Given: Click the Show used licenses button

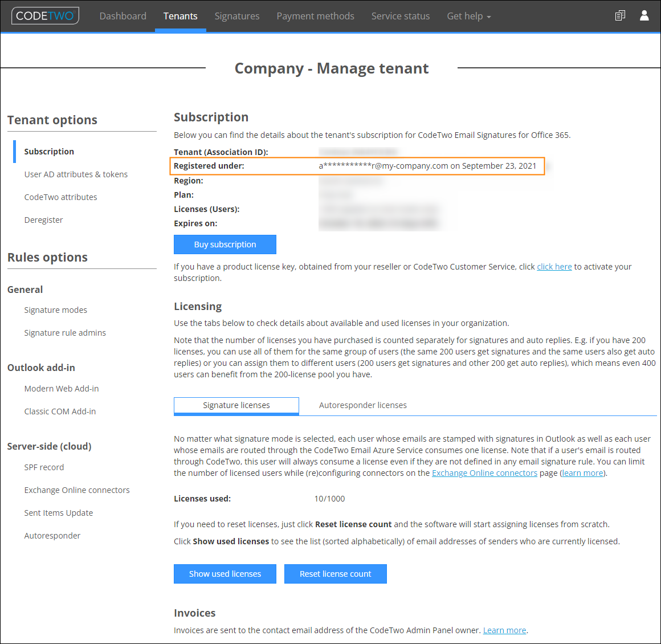Looking at the screenshot, I should (225, 574).
